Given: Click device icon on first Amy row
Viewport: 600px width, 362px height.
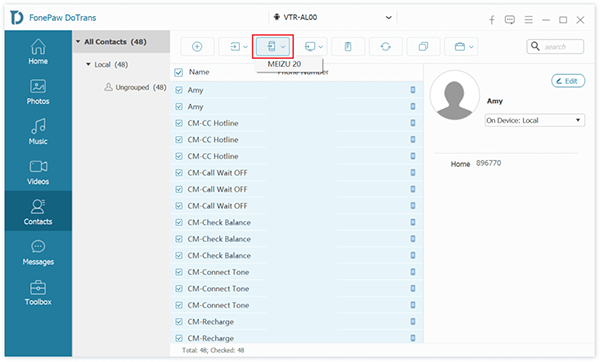Looking at the screenshot, I should (x=413, y=90).
